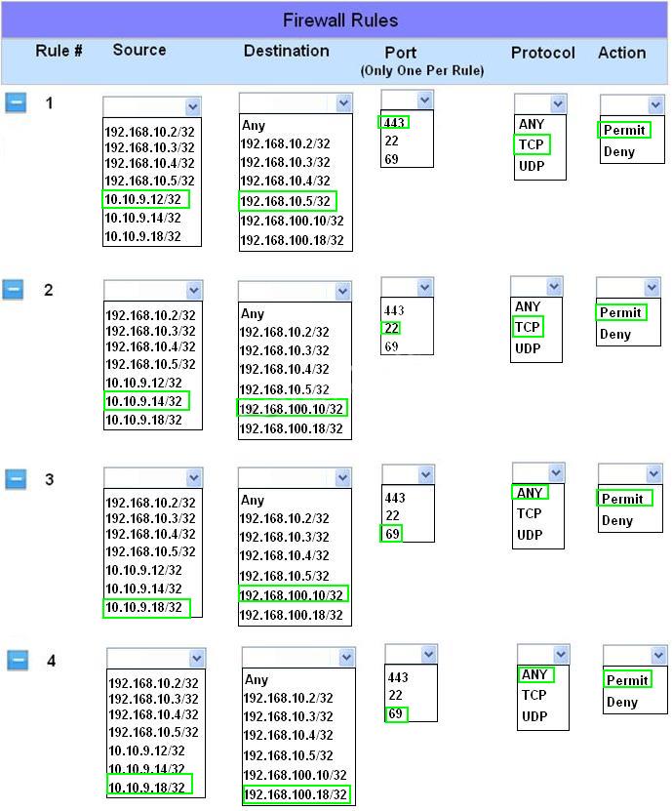Select port 69 in rule 4
Image resolution: width=672 pixels, height=811 pixels.
[x=396, y=714]
